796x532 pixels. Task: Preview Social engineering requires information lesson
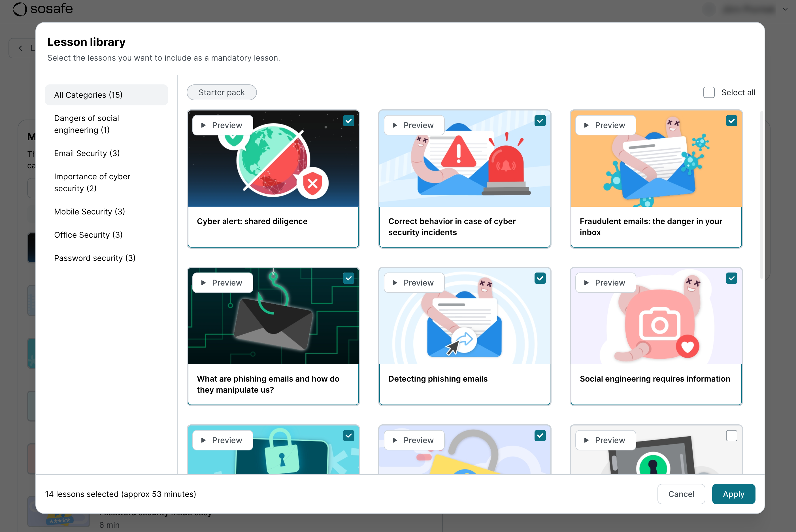coord(605,283)
